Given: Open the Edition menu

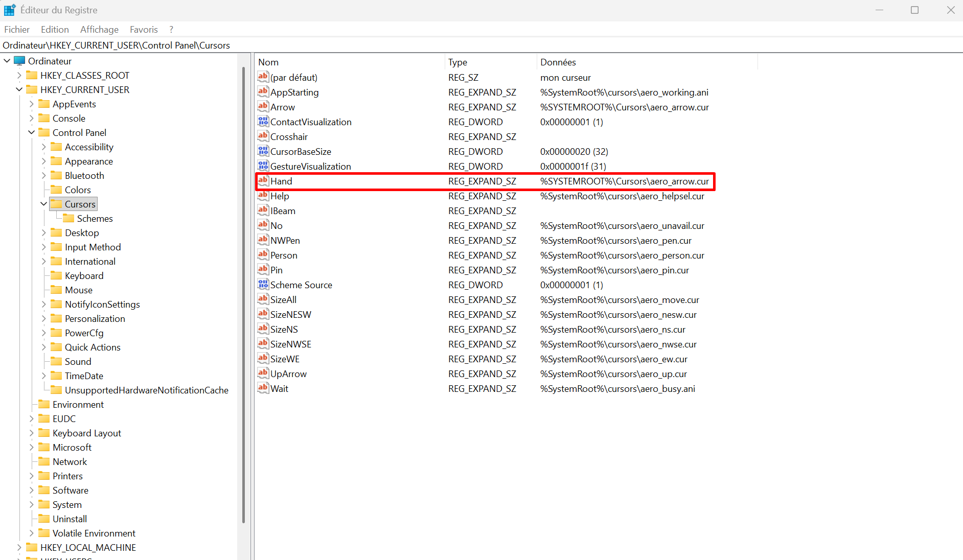Looking at the screenshot, I should click(x=55, y=29).
